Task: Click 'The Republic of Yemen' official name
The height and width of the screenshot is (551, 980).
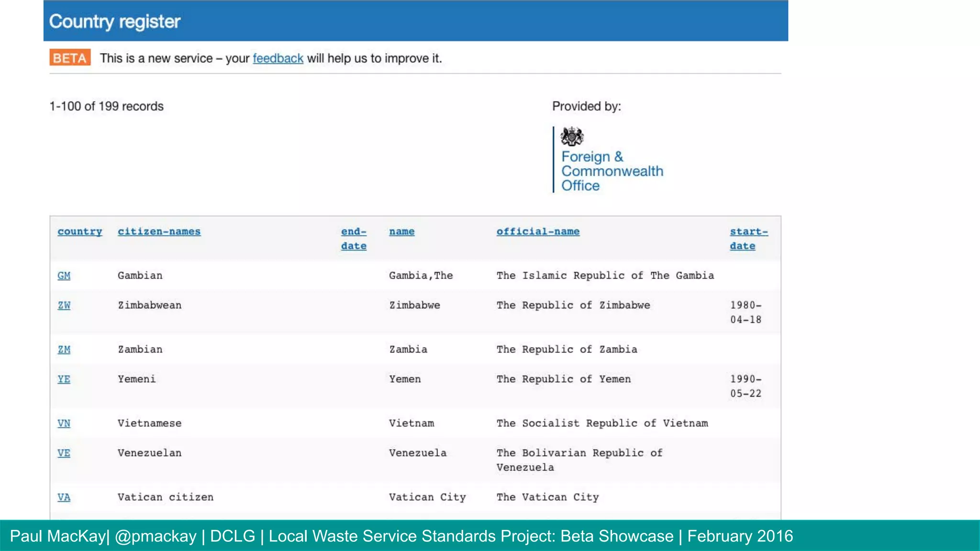Action: 564,379
